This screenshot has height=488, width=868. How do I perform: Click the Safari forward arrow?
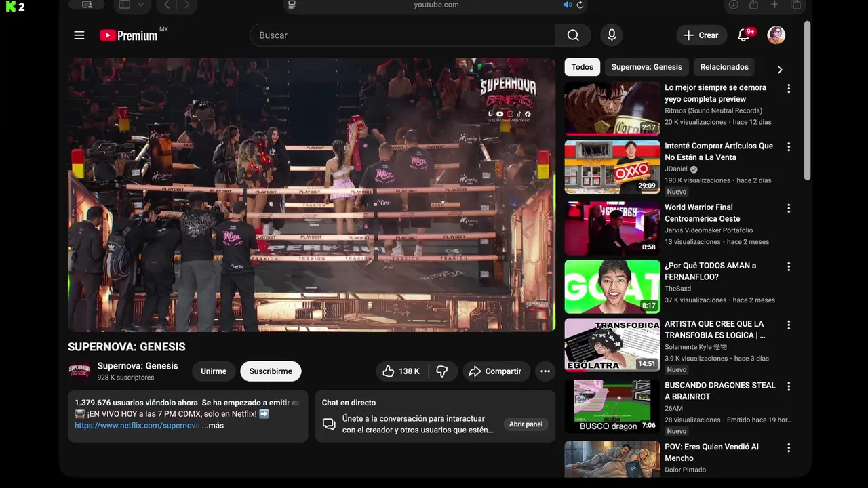click(187, 5)
